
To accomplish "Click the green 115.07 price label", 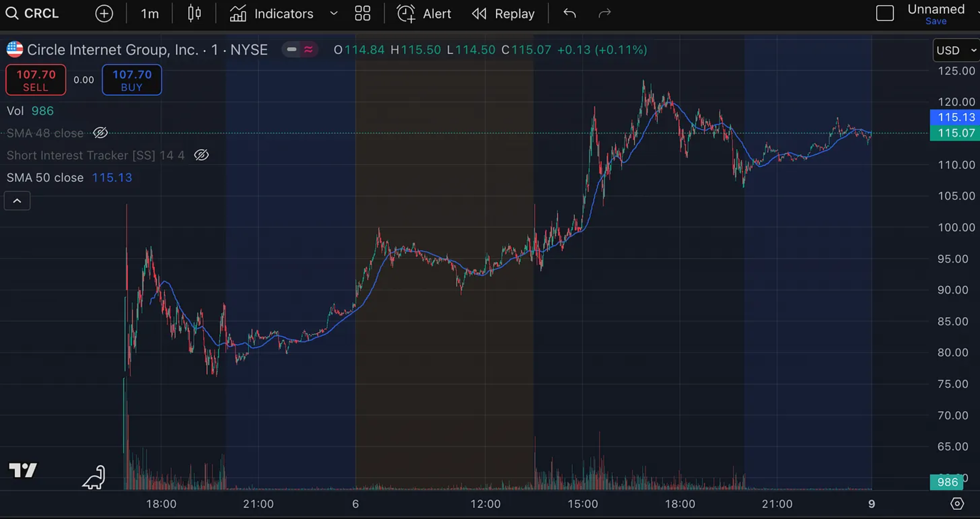I will click(955, 133).
